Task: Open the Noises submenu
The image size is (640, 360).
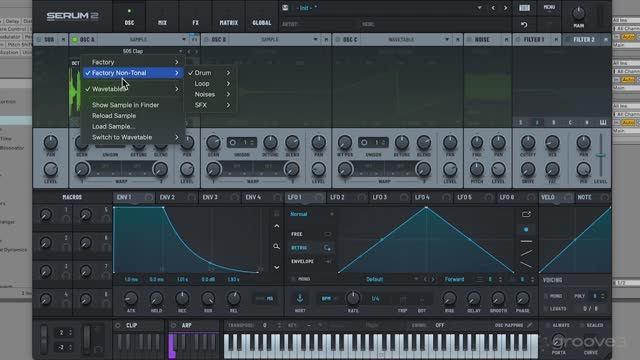Action: [x=209, y=94]
